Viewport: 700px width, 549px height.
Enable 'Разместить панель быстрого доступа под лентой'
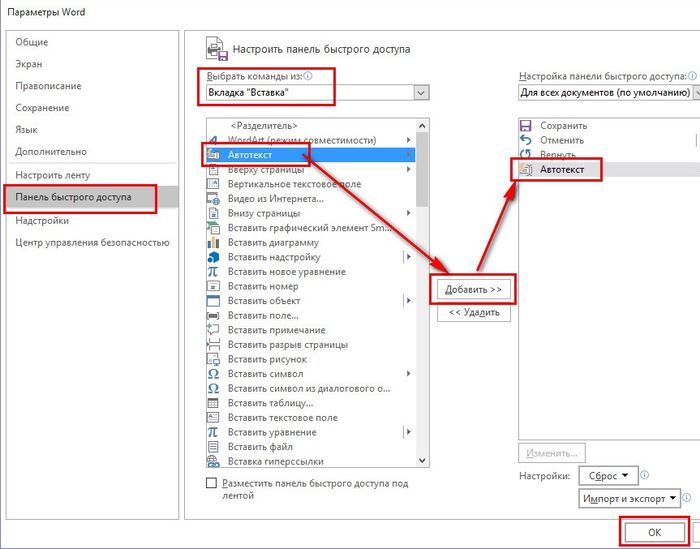[211, 482]
